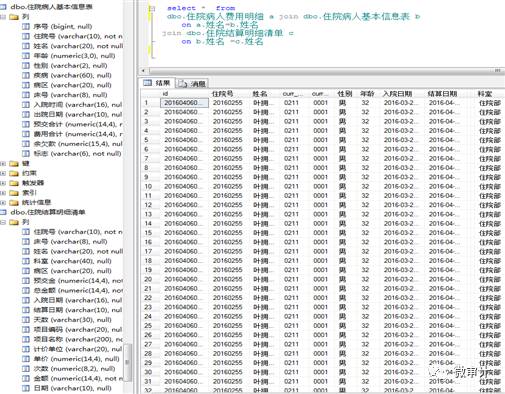Click the 入院日期 varchar(16) column icon in tree
The image size is (505, 394).
(26, 300)
